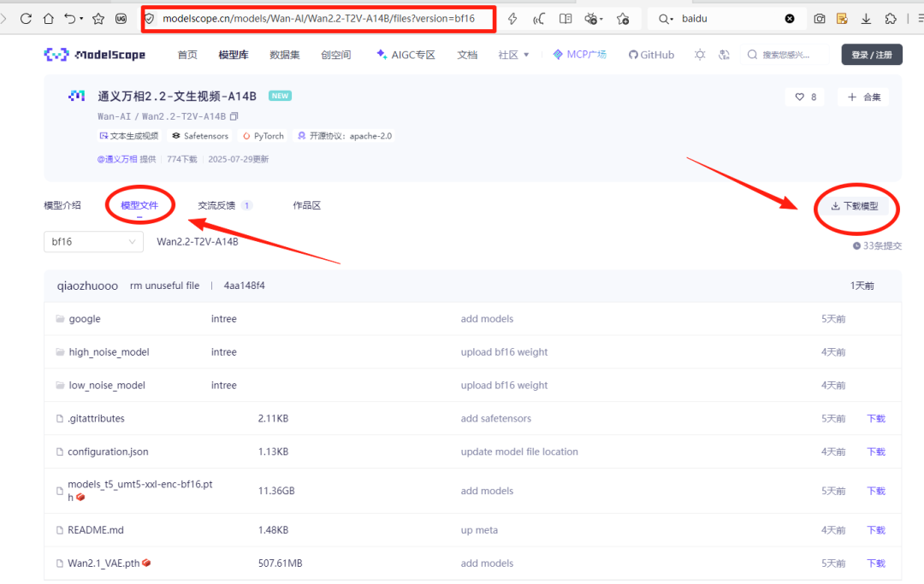This screenshot has height=584, width=924.
Task: Click the apache-2.0 license tag
Action: tap(344, 136)
